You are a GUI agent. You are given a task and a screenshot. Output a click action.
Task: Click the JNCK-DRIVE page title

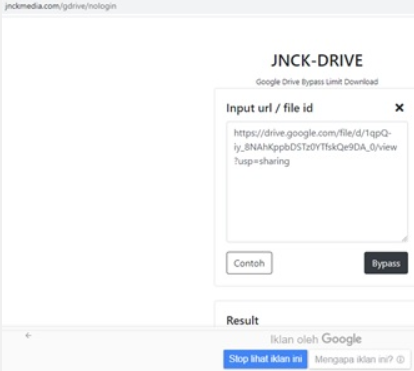pos(317,61)
